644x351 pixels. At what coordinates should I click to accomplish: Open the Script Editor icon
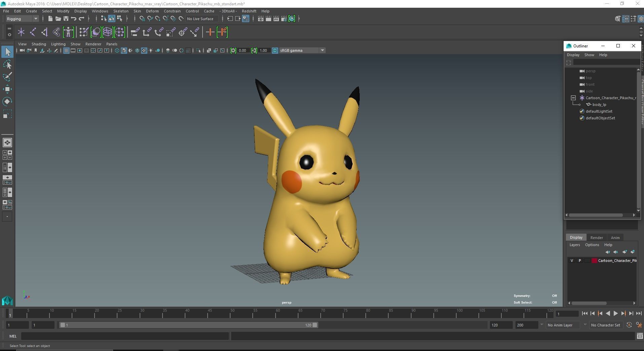[x=640, y=336]
